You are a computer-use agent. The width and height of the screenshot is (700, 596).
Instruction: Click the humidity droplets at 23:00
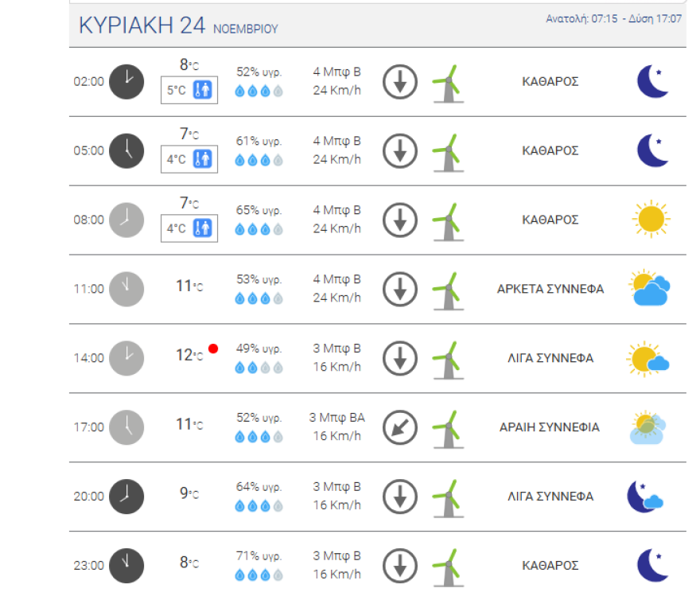259,575
